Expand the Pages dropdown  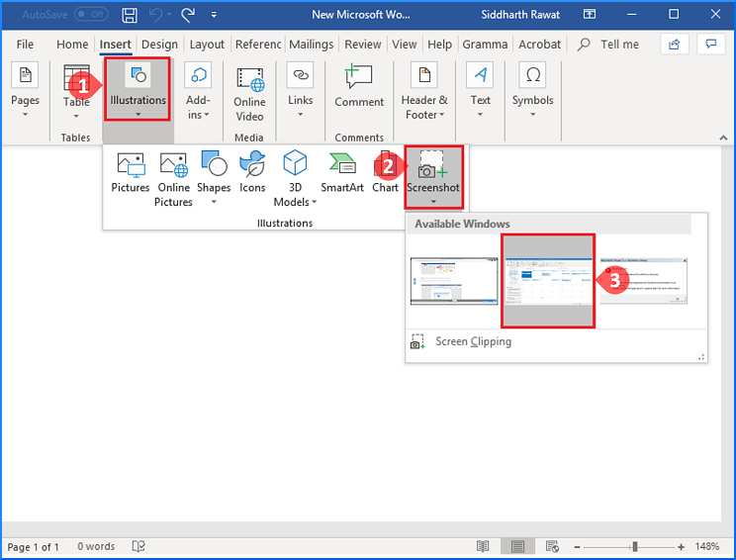tap(25, 92)
